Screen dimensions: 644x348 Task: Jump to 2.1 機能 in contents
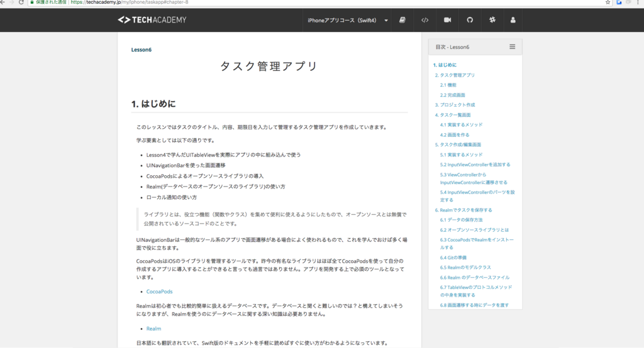click(x=448, y=85)
